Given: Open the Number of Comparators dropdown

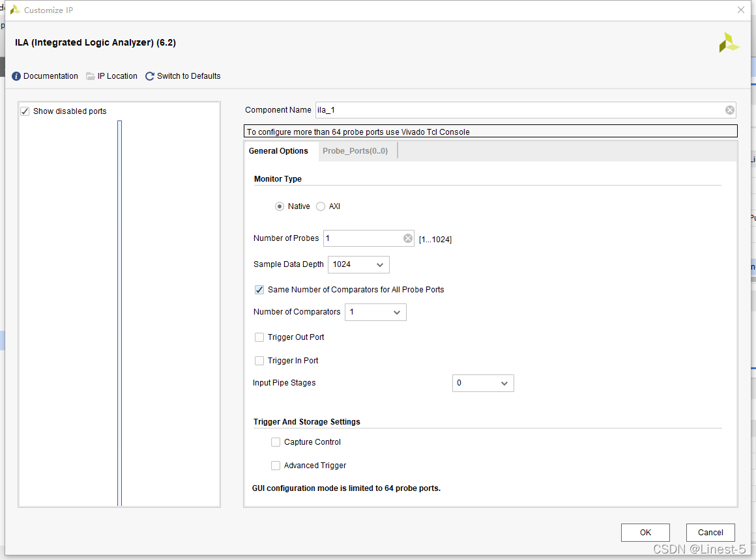Looking at the screenshot, I should point(375,313).
